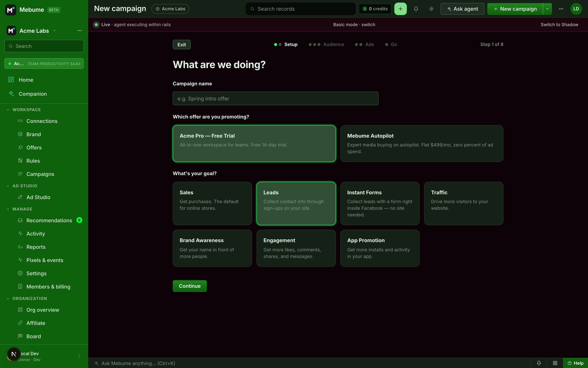Click the Mebume logo icon

click(10, 10)
